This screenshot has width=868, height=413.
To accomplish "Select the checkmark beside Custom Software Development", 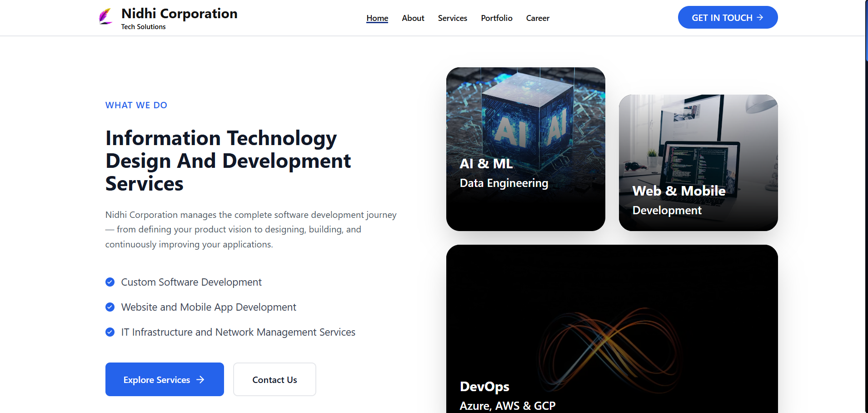I will point(110,282).
